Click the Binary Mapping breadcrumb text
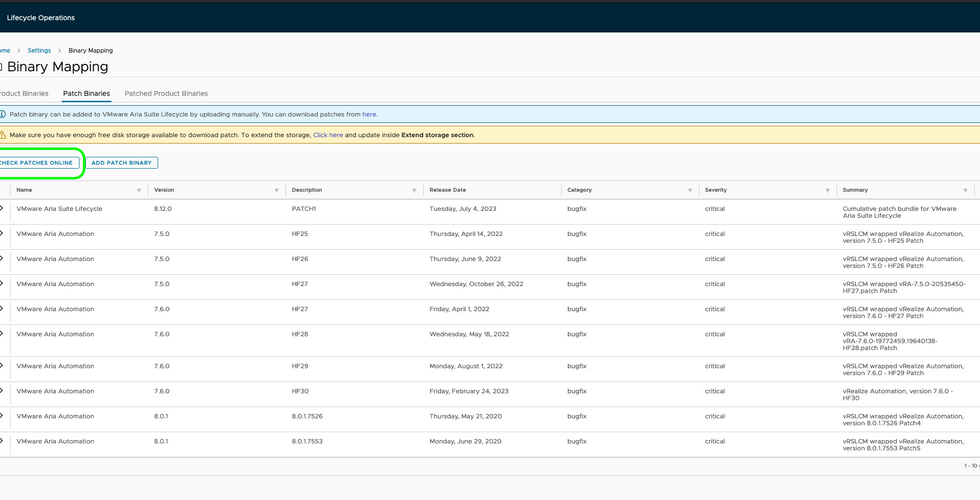The width and height of the screenshot is (980, 500). tap(91, 51)
